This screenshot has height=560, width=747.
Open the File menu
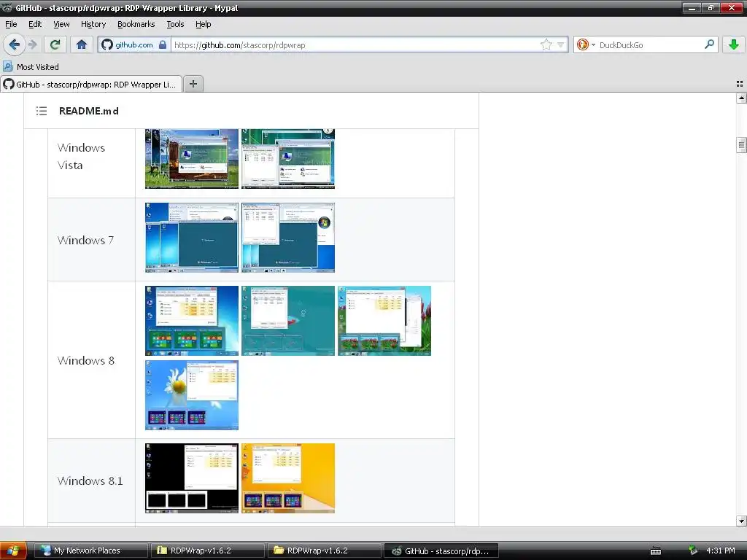click(x=11, y=24)
